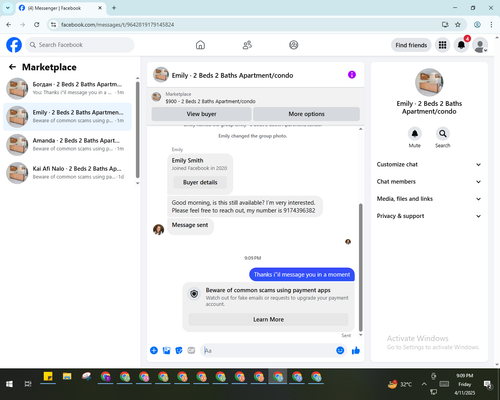
Task: Click the View buyer button
Action: pyautogui.click(x=201, y=114)
